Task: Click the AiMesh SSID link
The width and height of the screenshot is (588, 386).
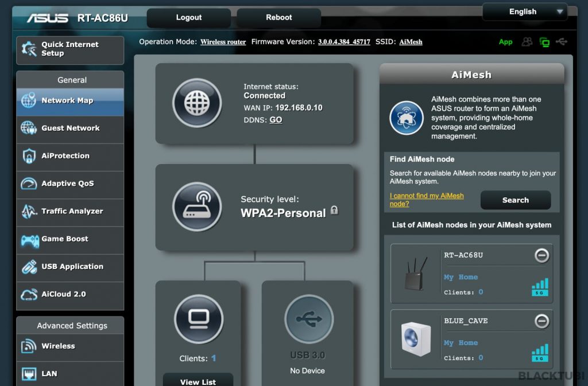Action: pyautogui.click(x=411, y=42)
